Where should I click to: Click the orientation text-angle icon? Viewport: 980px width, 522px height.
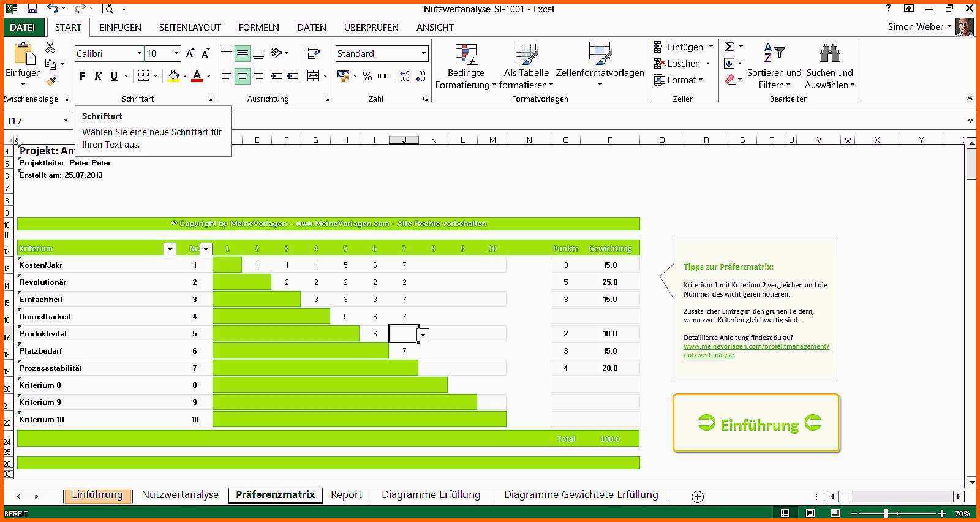pos(276,53)
